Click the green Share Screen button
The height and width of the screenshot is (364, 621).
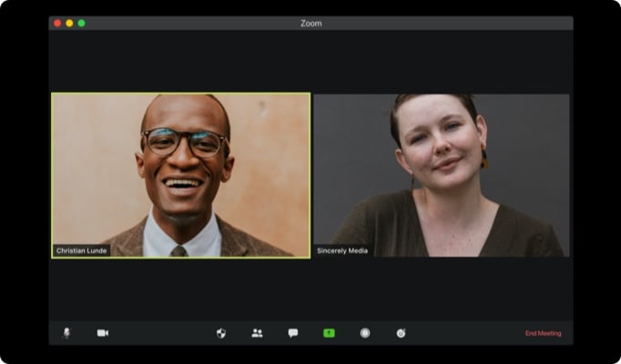tap(329, 333)
